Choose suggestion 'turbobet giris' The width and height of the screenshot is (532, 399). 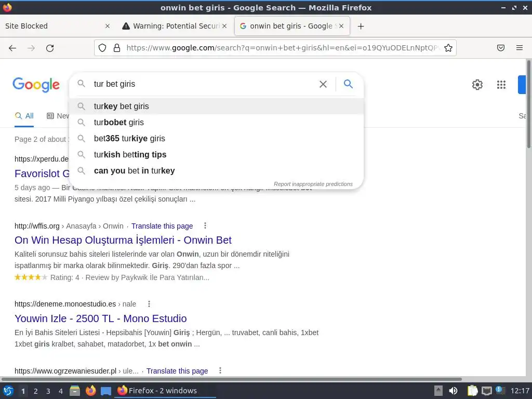(x=216, y=123)
